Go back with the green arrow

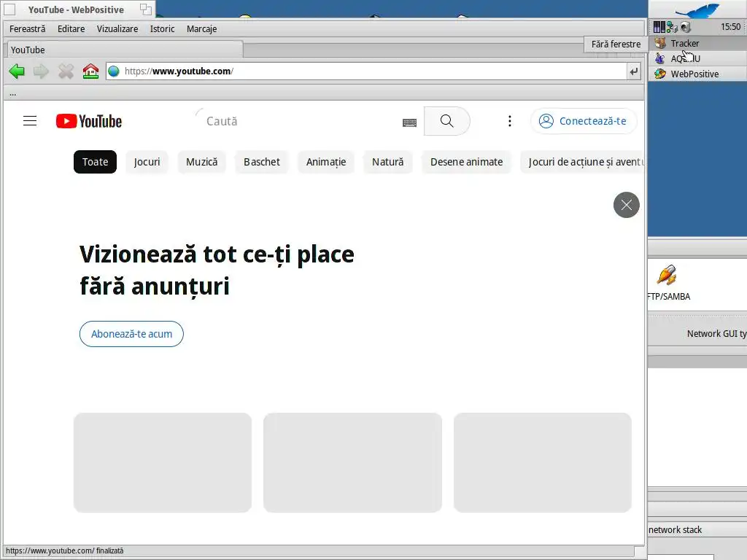tap(17, 71)
